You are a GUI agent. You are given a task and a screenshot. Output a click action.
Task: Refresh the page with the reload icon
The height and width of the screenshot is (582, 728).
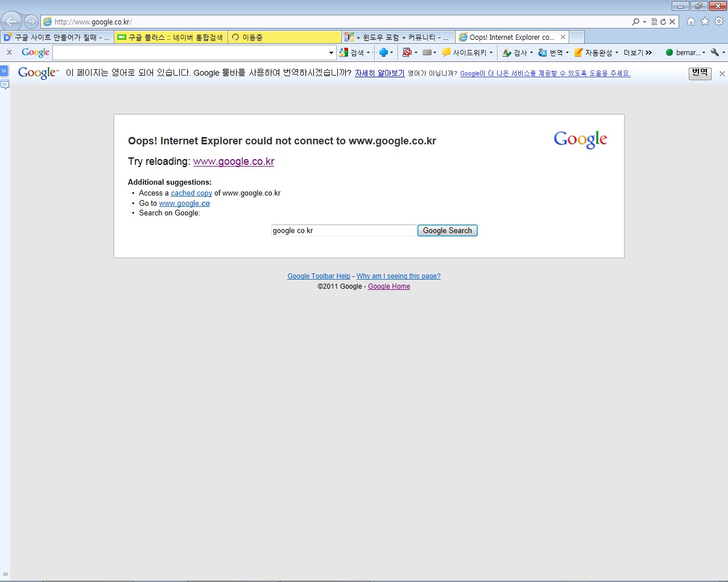tap(663, 22)
